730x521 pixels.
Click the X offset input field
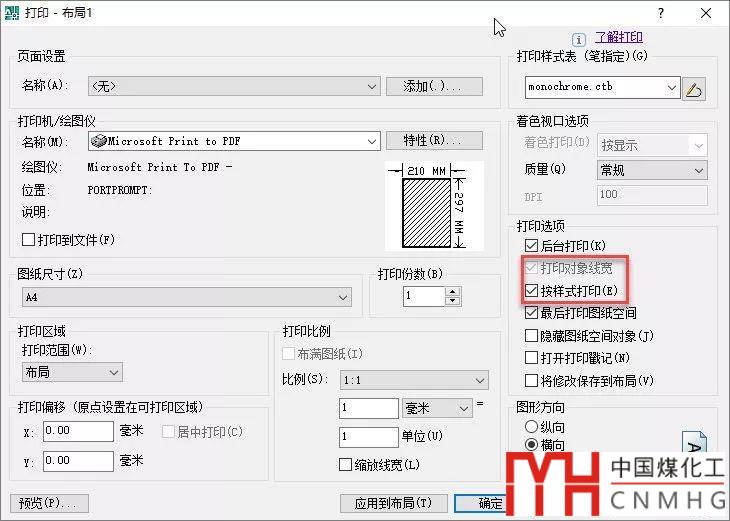click(x=78, y=431)
